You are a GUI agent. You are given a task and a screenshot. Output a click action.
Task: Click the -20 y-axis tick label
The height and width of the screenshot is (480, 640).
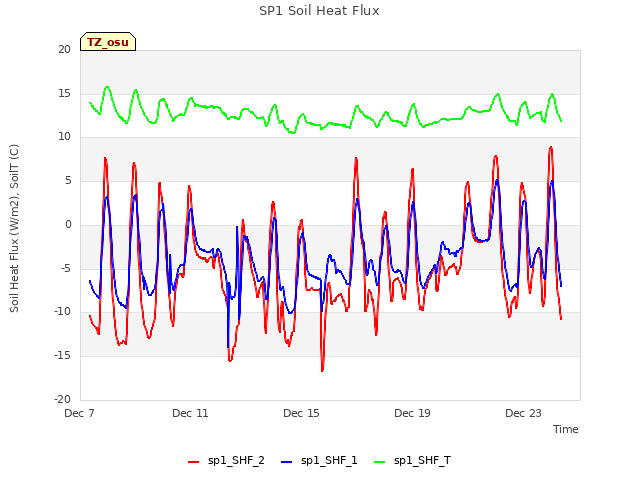click(63, 399)
